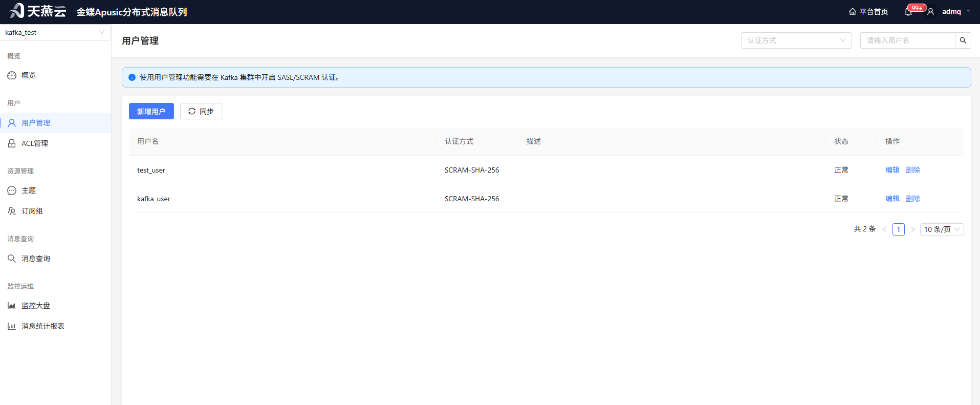Expand the kafka_test cluster dropdown
The height and width of the screenshot is (405, 980).
(x=55, y=32)
